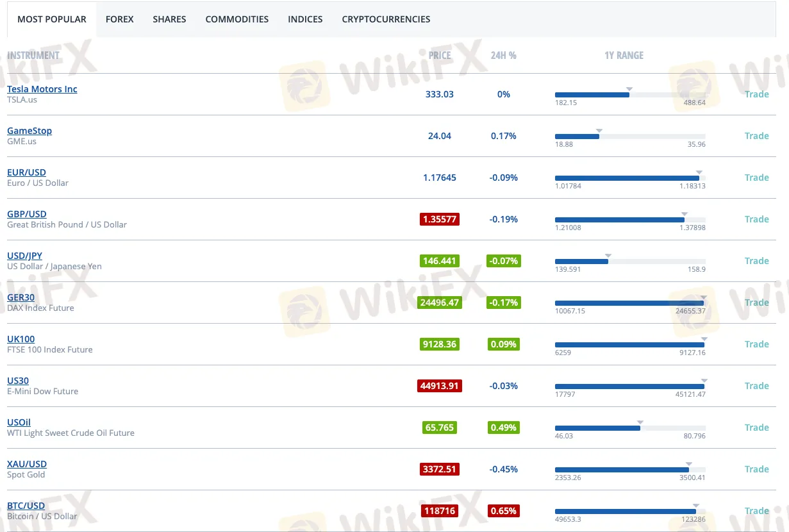Click the GameStop instrument link
This screenshot has height=532, width=789.
[x=29, y=131]
